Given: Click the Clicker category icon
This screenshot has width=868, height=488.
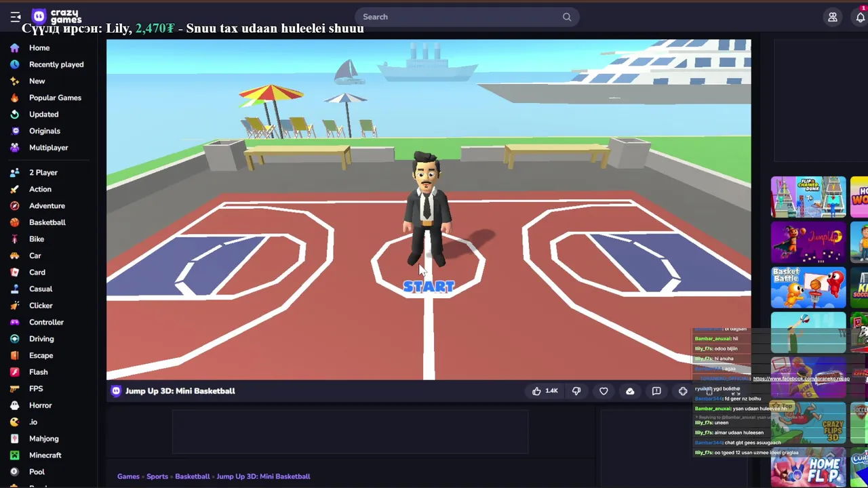Looking at the screenshot, I should click(x=15, y=306).
